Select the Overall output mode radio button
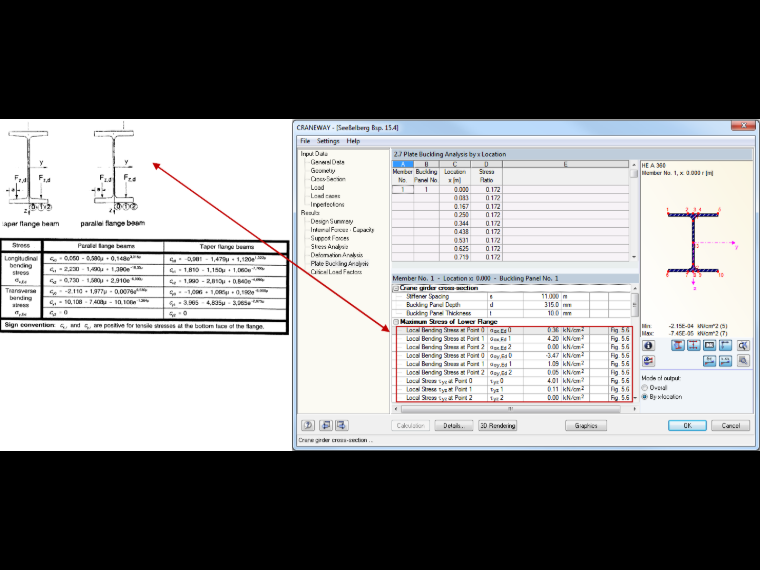The image size is (760, 570). pyautogui.click(x=645, y=388)
